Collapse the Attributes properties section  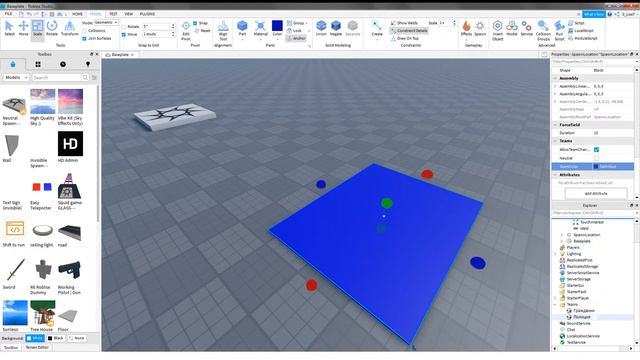555,175
